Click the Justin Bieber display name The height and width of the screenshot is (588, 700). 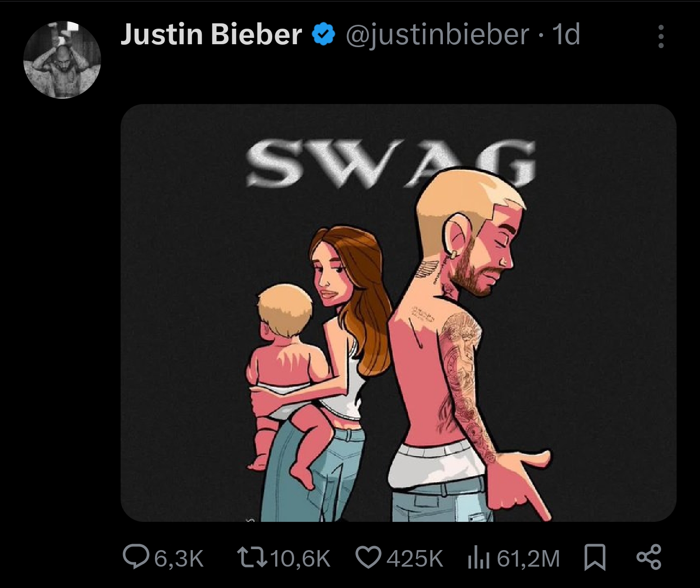tap(211, 35)
